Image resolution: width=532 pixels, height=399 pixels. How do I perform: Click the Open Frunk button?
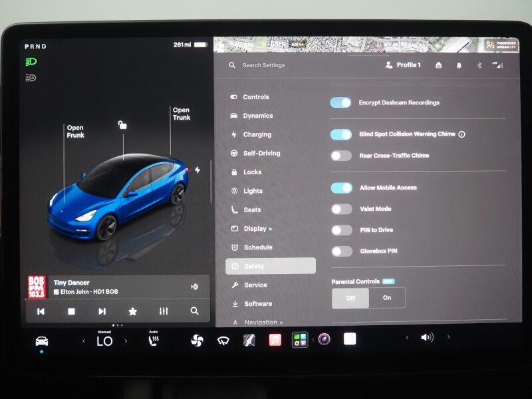(x=75, y=131)
